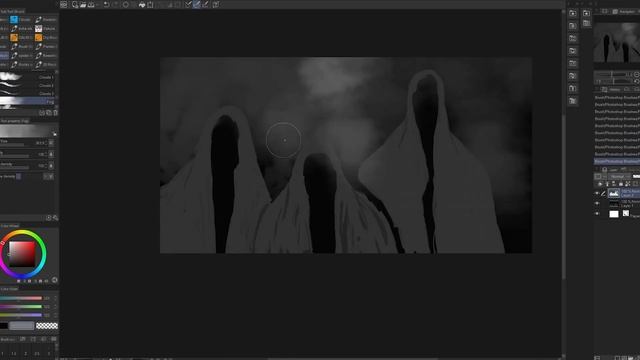Click the third icon in the right-hand icon column
640x360 pixels.
point(573,38)
